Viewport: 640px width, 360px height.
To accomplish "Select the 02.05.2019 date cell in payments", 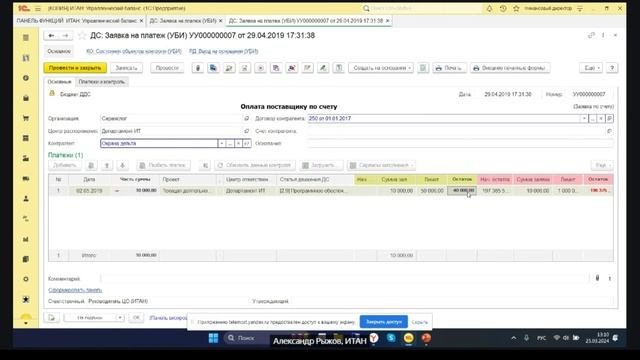I will (89, 191).
